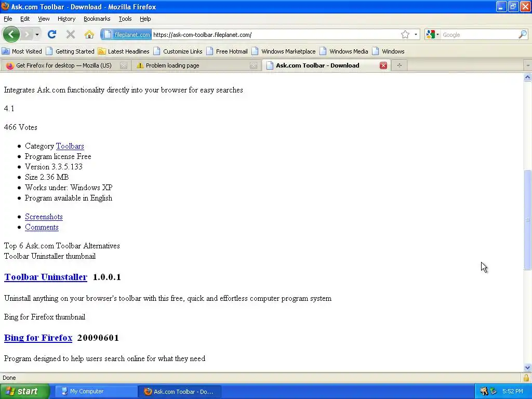The image size is (532, 399).
Task: Open the View menu
Action: click(44, 19)
